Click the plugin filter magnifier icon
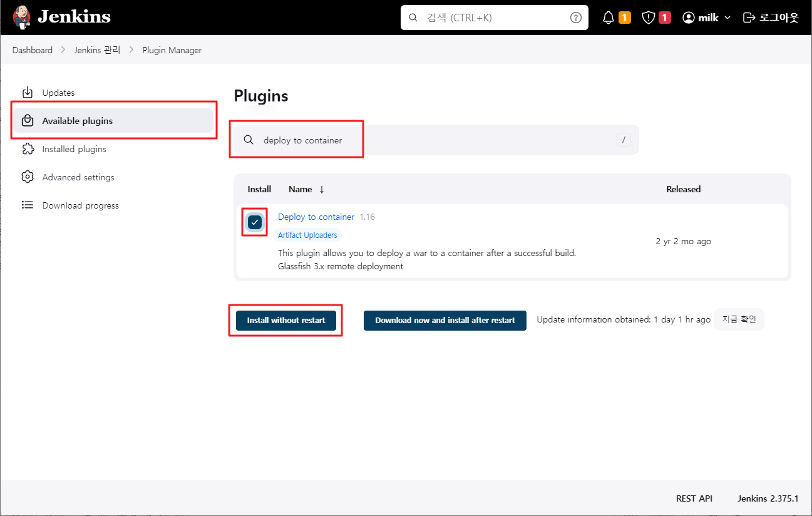 249,140
